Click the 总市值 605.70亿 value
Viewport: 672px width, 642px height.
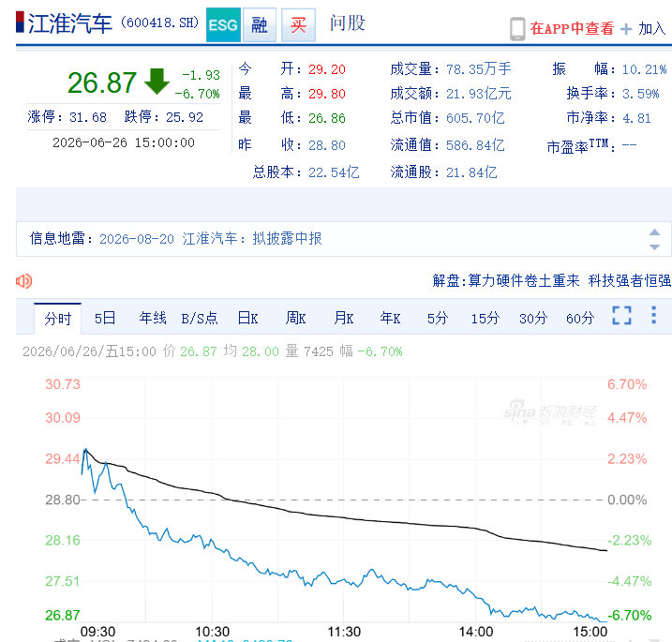pyautogui.click(x=475, y=118)
